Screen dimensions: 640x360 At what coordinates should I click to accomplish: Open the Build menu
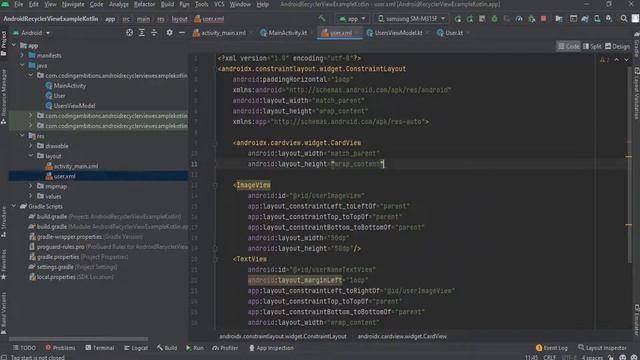click(x=167, y=4)
